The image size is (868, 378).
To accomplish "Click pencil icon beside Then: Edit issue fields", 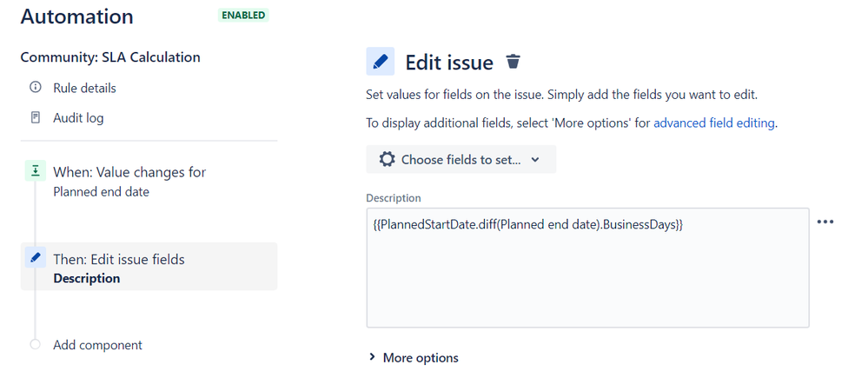I will 36,258.
